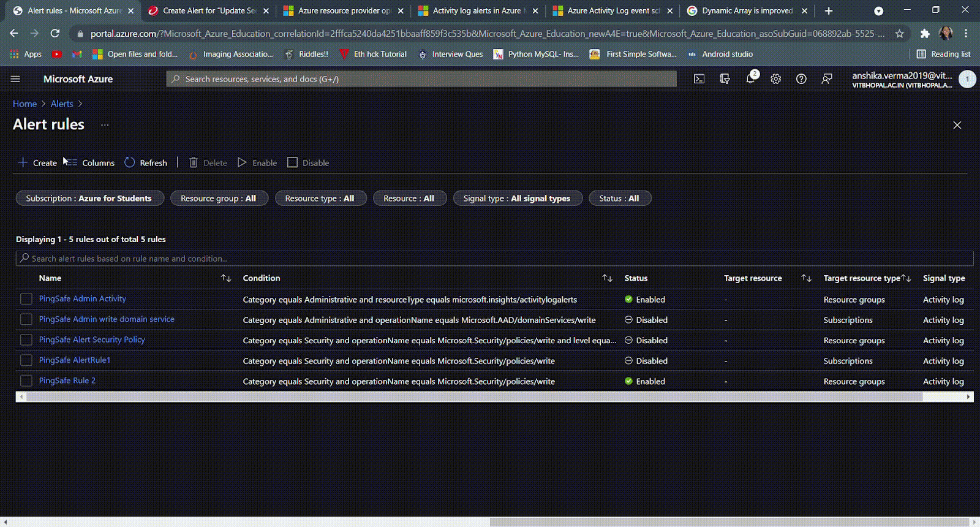This screenshot has height=527, width=980.
Task: Select the PingSafe AlertRule1 row checkbox
Action: [26, 360]
